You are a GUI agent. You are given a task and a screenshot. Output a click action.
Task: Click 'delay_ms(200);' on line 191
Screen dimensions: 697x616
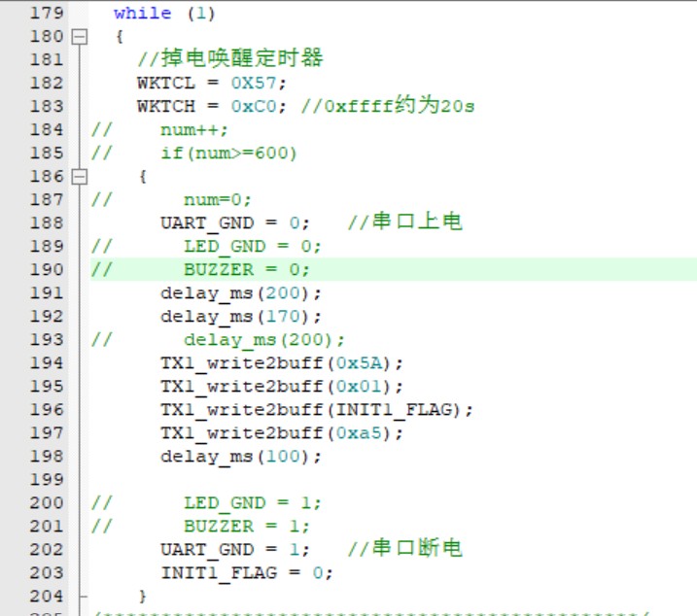240,293
